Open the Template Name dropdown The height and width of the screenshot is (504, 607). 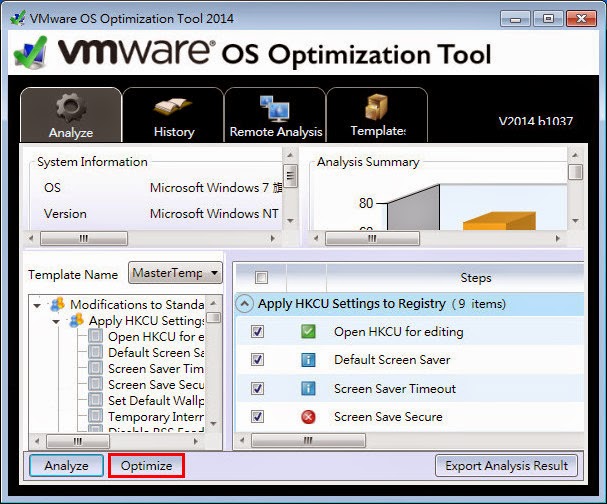coord(175,273)
